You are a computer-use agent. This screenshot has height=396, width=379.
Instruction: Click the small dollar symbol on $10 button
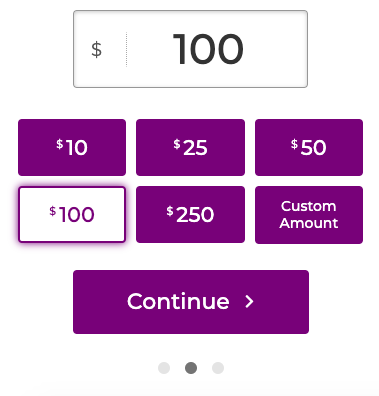(60, 144)
